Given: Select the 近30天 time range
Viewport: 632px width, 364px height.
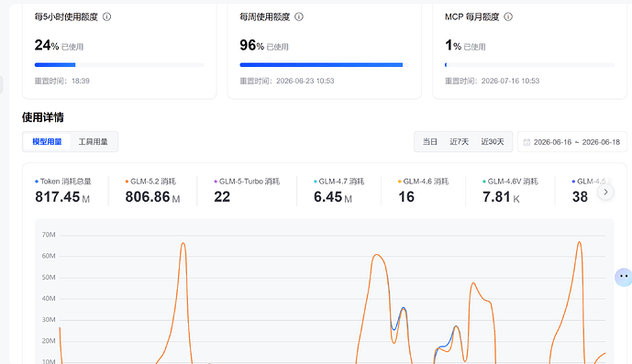Looking at the screenshot, I should (493, 142).
